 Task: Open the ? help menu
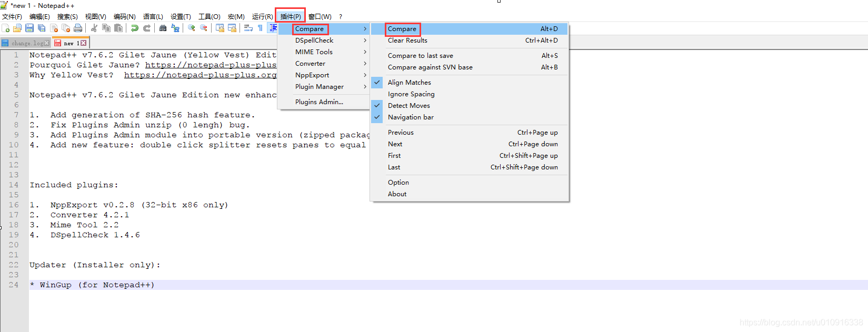341,17
